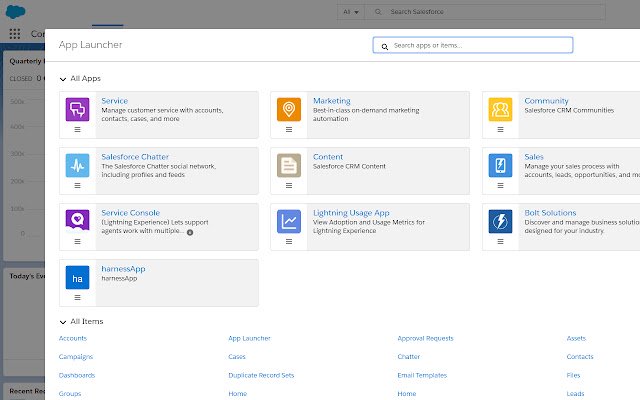The width and height of the screenshot is (640, 400).
Task: Click the Salesforce cloud logo
Action: (x=16, y=11)
